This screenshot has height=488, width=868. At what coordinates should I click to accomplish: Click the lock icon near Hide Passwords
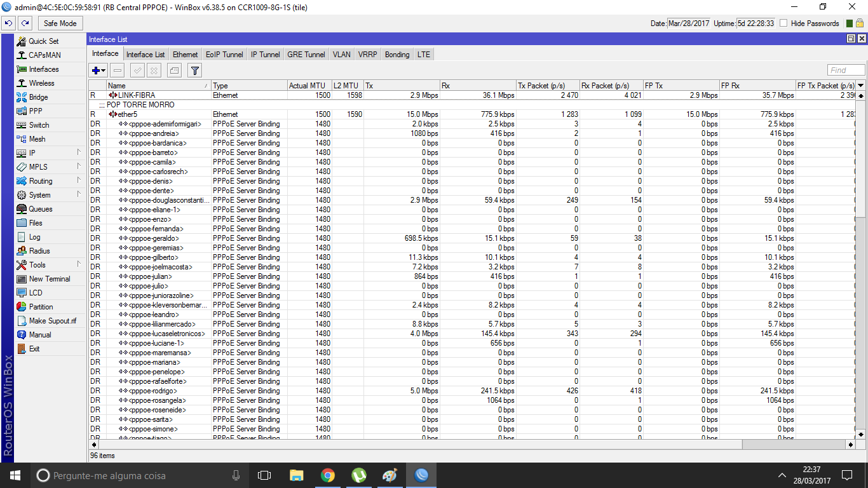pos(860,23)
